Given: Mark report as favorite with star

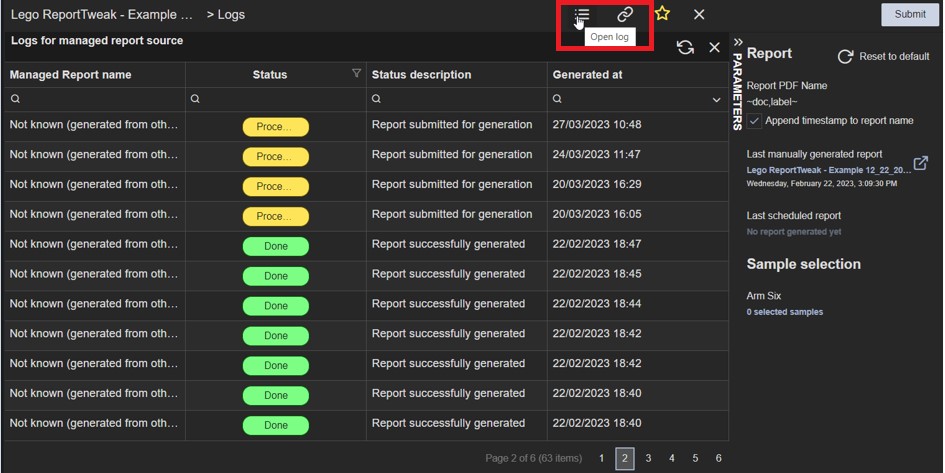Looking at the screenshot, I should (x=662, y=14).
